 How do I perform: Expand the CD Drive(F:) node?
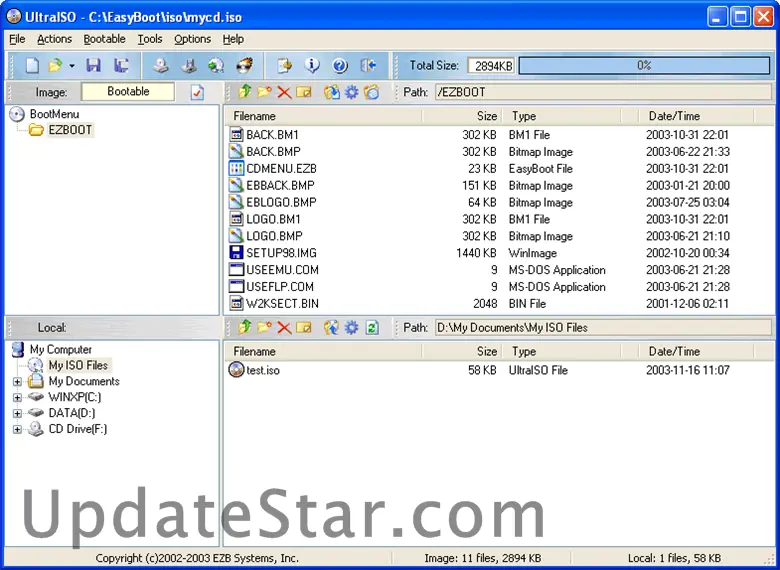17,429
